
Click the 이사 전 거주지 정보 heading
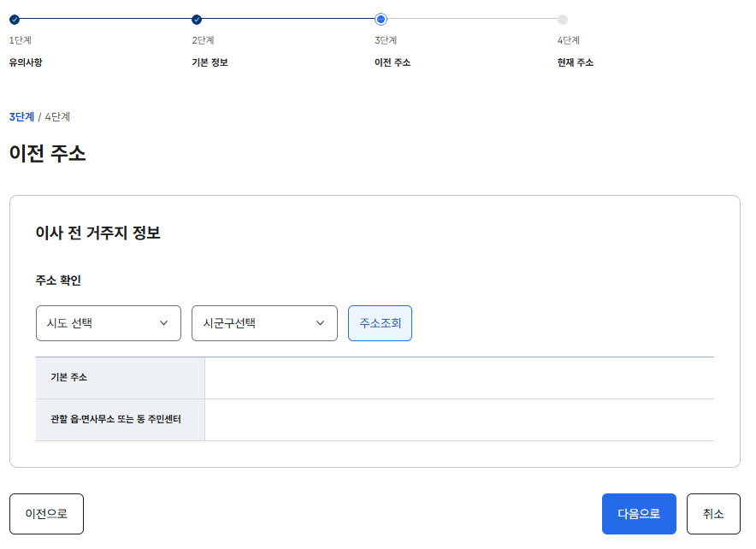[97, 233]
